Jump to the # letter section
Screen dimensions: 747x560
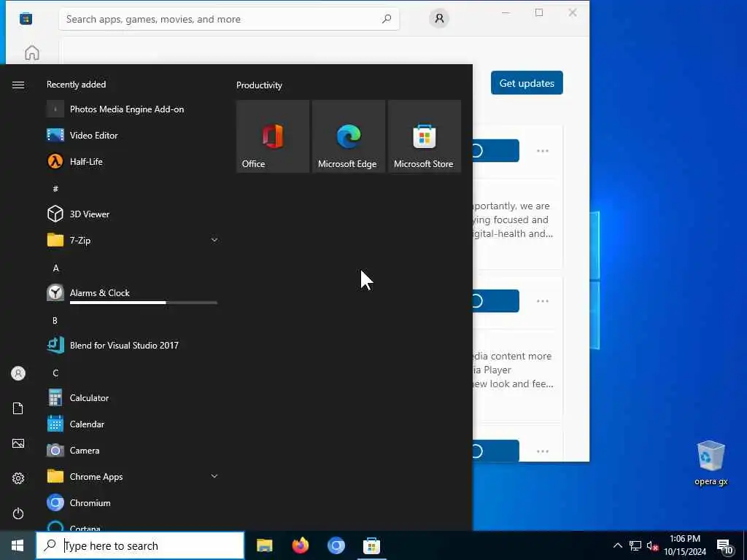coord(55,189)
